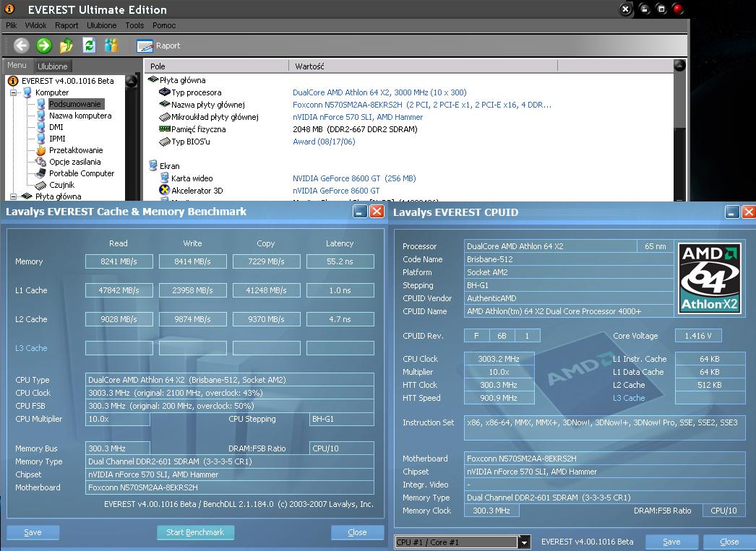756x551 pixels.
Task: Select Portable Computer in the tree
Action: [82, 173]
